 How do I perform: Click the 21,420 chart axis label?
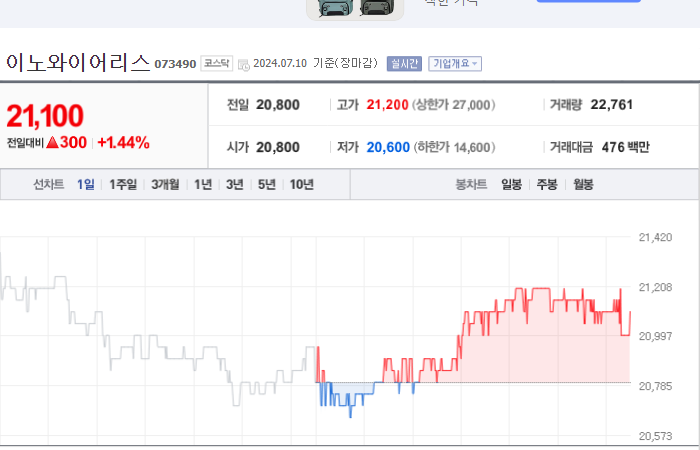tap(655, 238)
